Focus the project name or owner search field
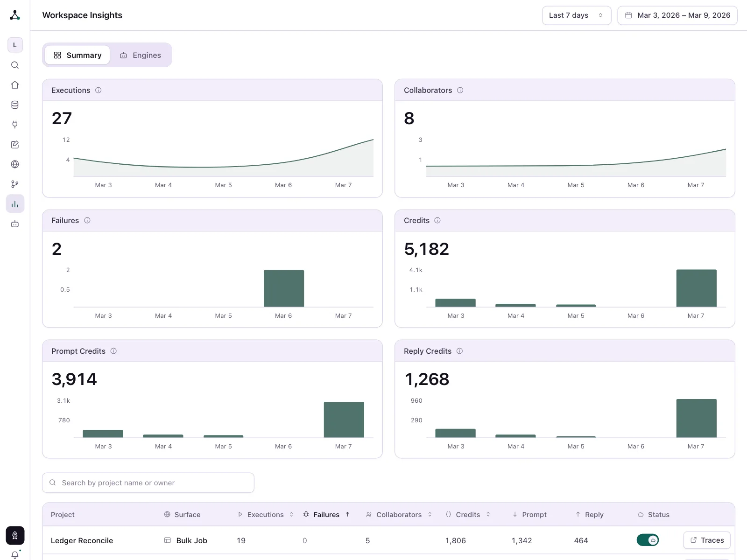The image size is (747, 560). pos(148,483)
